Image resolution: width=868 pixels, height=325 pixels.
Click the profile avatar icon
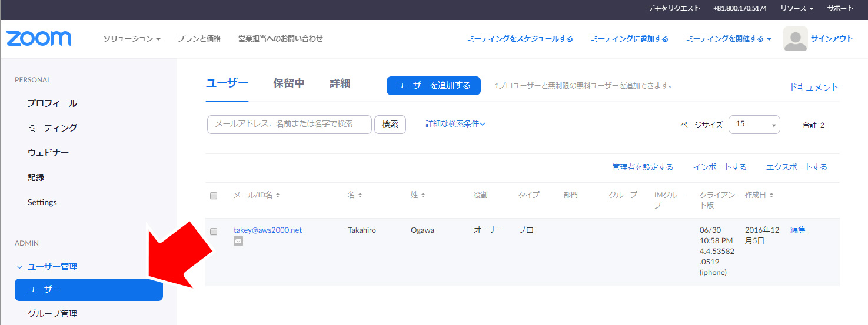point(795,39)
